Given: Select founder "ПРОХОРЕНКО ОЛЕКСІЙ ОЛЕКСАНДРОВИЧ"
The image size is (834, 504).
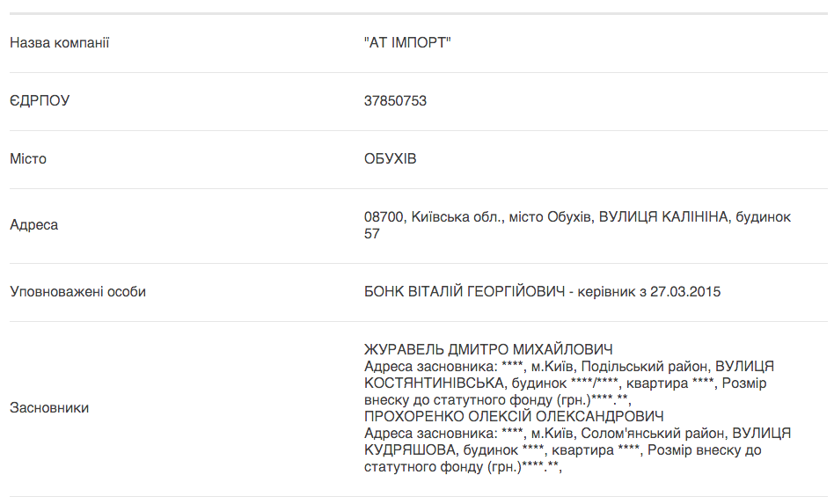Looking at the screenshot, I should 514,417.
